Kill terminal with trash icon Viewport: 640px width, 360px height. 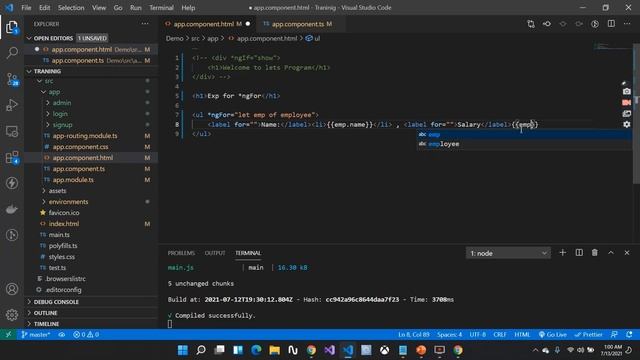tap(595, 253)
